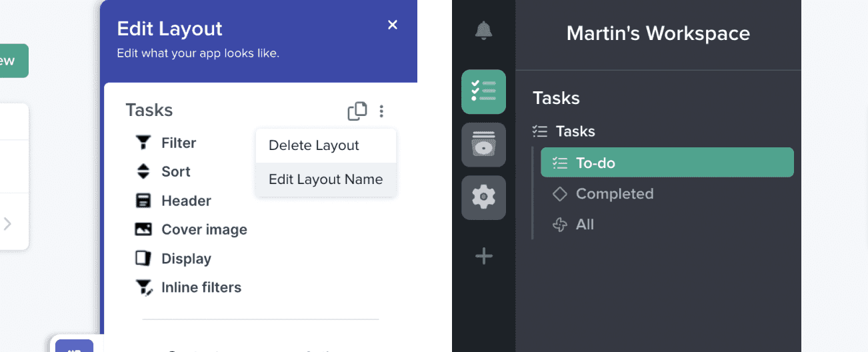Open the Header layout setting
Screen dimensions: 868x352
185,201
